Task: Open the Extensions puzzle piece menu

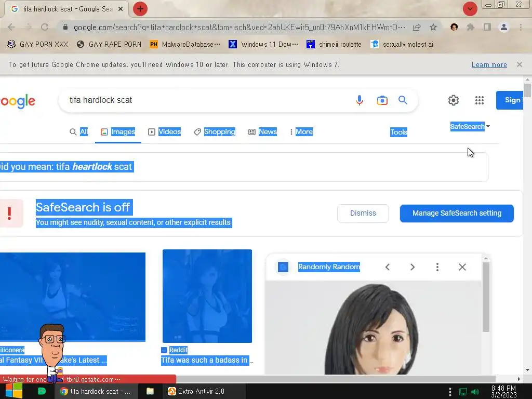Action: (471, 27)
